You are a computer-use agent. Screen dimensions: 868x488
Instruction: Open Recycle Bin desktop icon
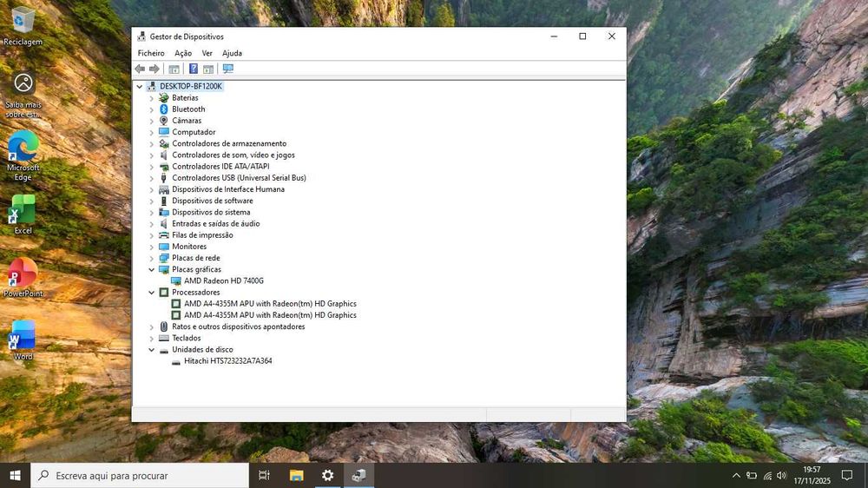(23, 26)
